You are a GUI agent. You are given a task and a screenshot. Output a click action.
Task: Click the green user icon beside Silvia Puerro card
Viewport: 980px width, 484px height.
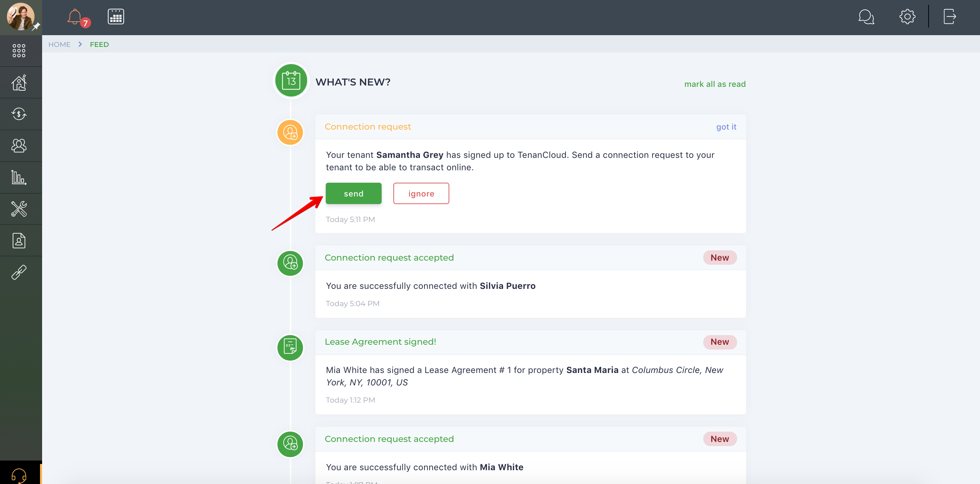[x=290, y=263]
